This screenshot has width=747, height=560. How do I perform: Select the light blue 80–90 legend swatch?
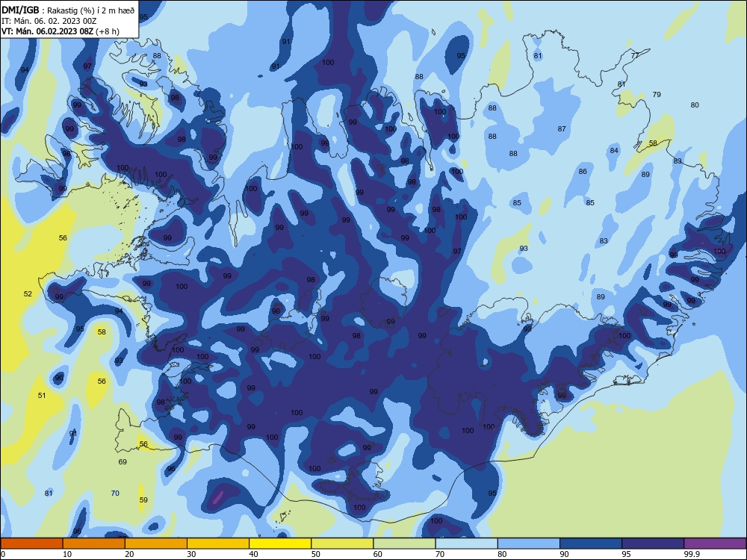[x=529, y=544]
